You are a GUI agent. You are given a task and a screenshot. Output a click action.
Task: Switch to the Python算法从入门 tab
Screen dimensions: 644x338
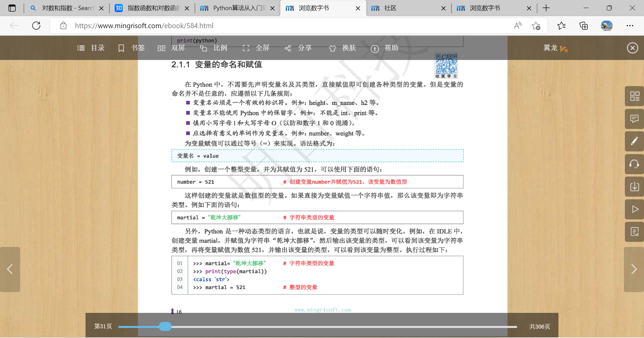[x=238, y=8]
